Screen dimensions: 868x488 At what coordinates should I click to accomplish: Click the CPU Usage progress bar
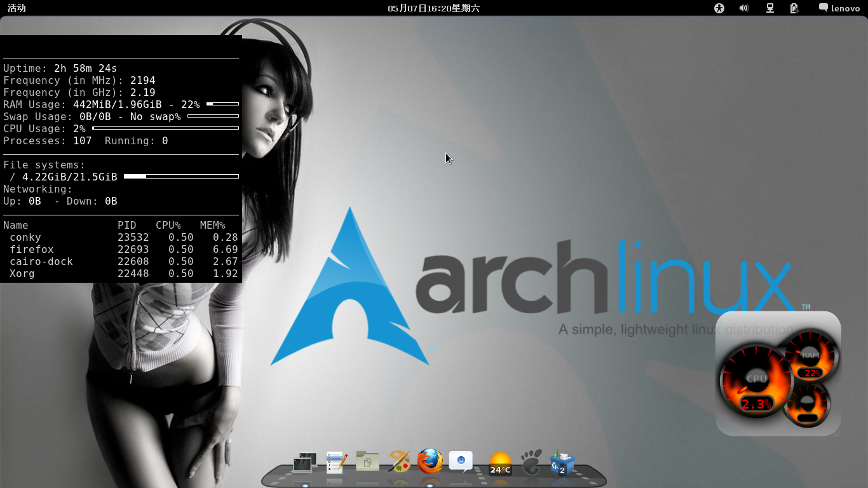pos(165,128)
